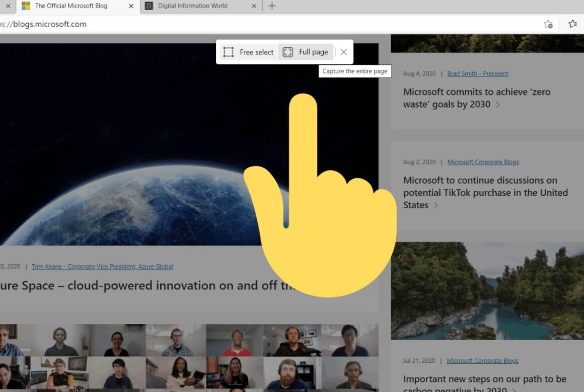Open the favorites list icon

573,24
